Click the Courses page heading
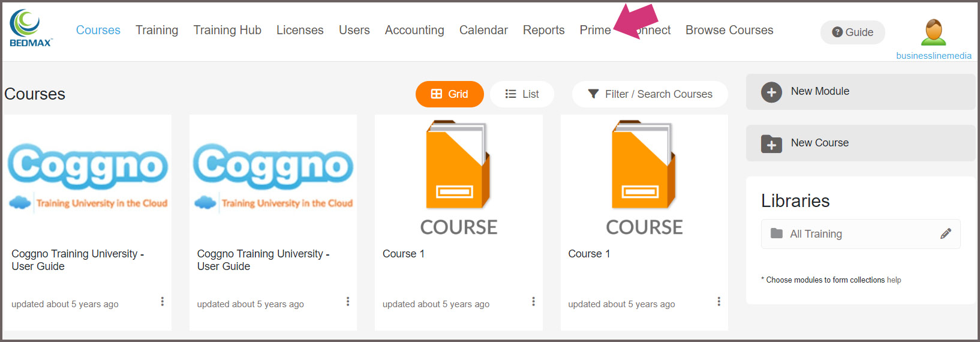Image resolution: width=980 pixels, height=342 pixels. [x=35, y=94]
